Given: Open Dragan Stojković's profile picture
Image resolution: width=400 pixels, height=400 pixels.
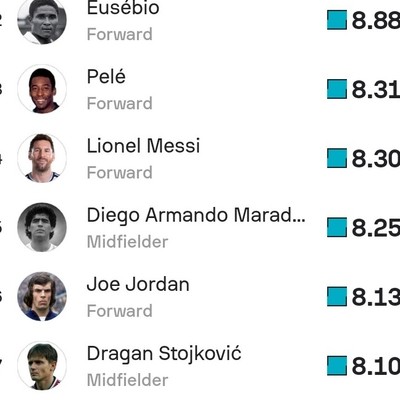Looking at the screenshot, I should (42, 366).
